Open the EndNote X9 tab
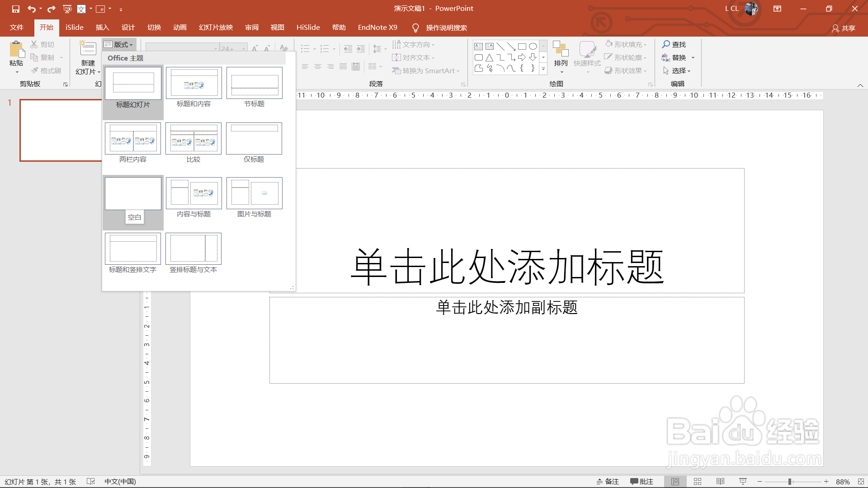The width and height of the screenshot is (868, 488). click(377, 27)
